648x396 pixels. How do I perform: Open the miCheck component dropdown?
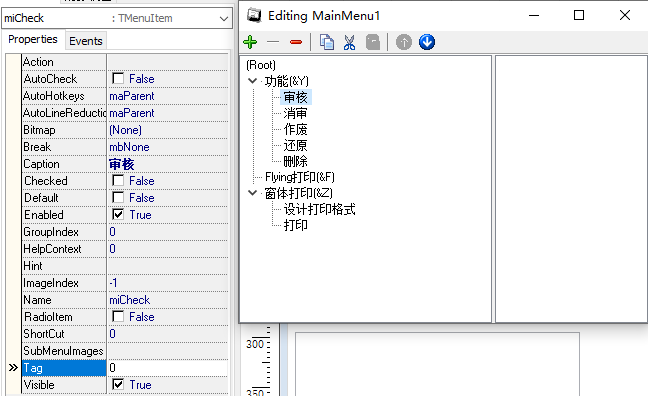224,19
